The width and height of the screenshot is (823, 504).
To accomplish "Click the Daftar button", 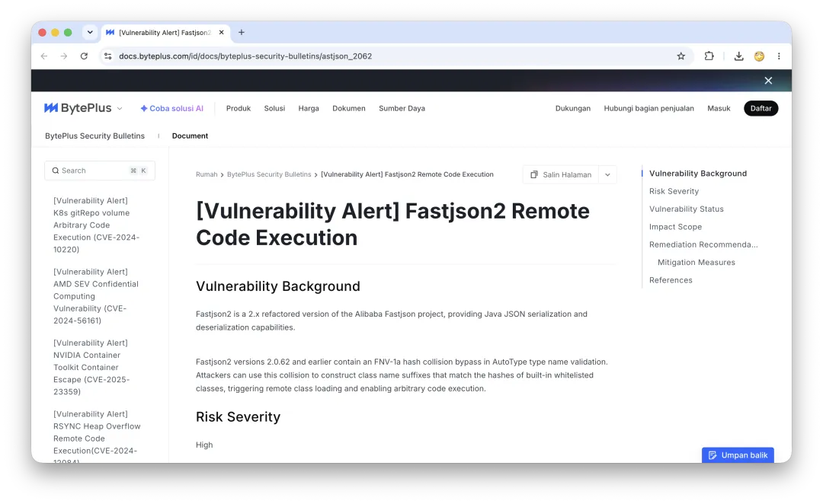I will click(761, 109).
